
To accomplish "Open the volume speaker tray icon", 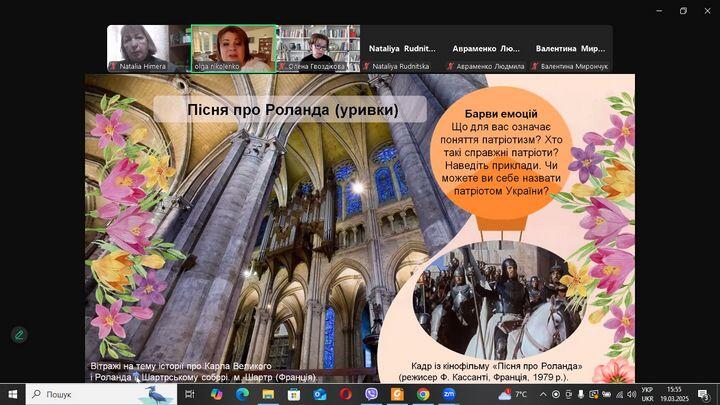I will tap(632, 394).
